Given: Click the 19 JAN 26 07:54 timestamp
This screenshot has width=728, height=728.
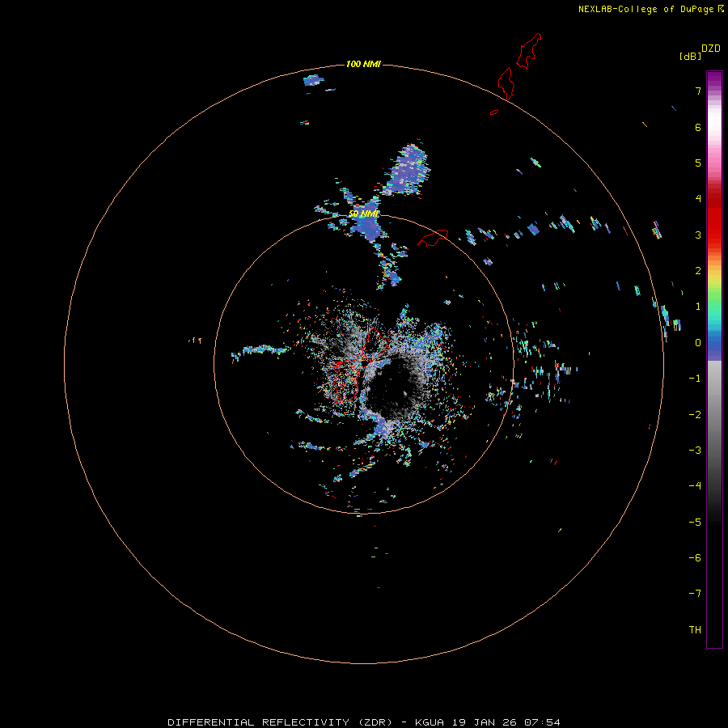Looking at the screenshot, I should pyautogui.click(x=506, y=722).
